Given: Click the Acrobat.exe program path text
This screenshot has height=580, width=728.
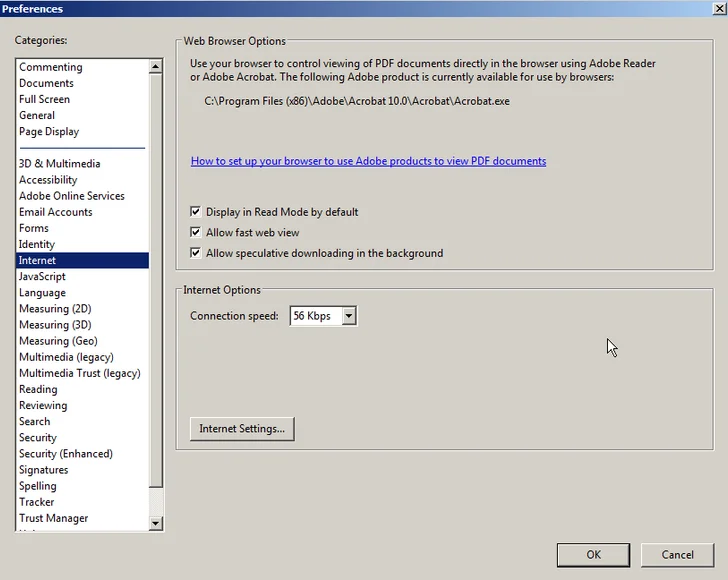Looking at the screenshot, I should [357, 101].
